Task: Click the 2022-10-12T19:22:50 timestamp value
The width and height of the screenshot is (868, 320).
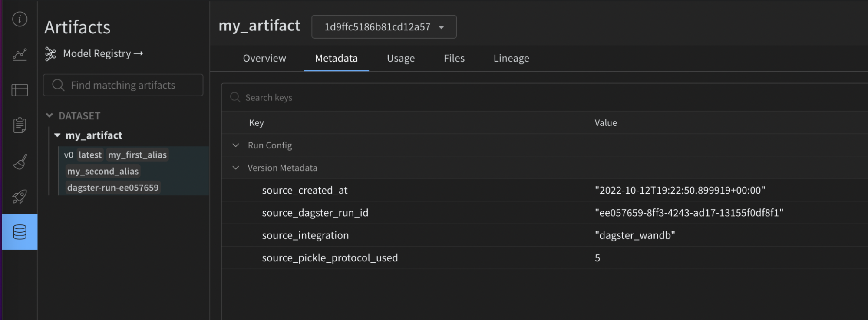Action: pos(680,190)
